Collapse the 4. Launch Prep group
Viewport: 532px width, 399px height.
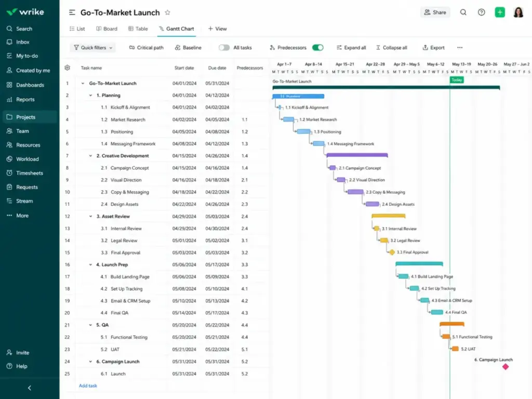pyautogui.click(x=90, y=264)
